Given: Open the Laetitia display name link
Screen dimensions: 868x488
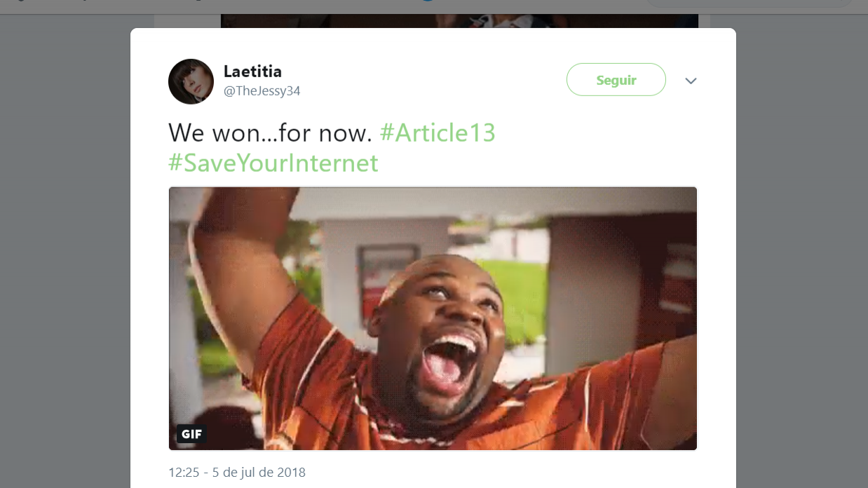Looking at the screenshot, I should 252,71.
